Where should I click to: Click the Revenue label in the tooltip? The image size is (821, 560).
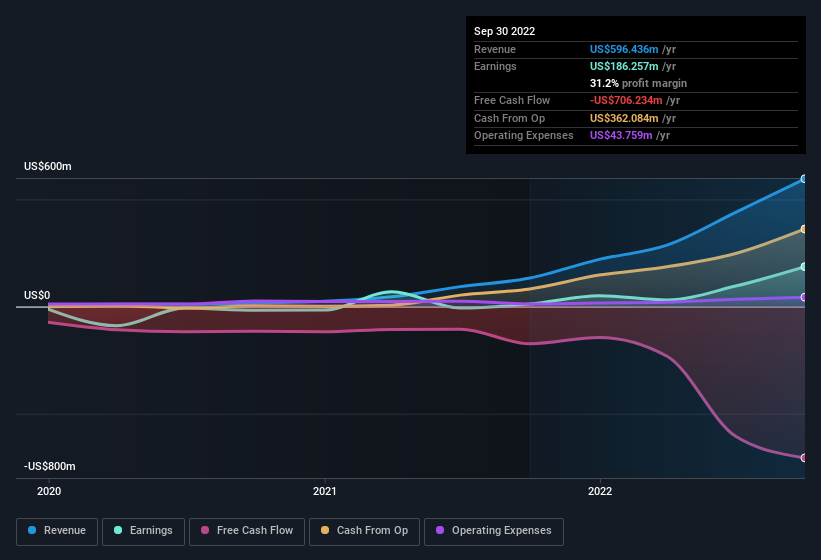pos(495,49)
